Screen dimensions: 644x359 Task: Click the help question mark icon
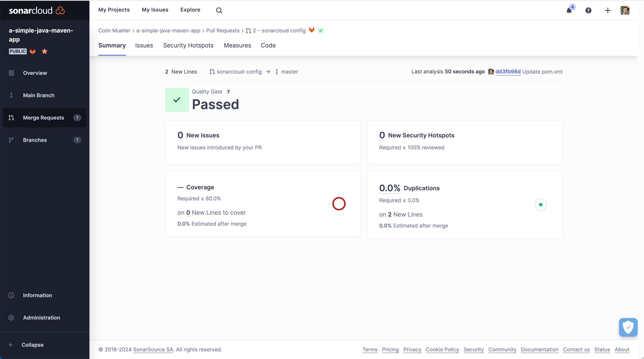[588, 10]
